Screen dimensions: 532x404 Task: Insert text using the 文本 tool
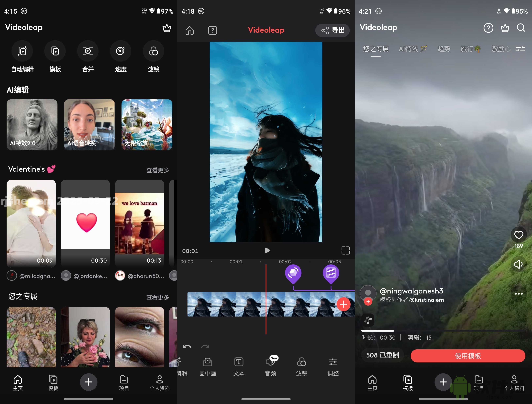[x=239, y=366]
